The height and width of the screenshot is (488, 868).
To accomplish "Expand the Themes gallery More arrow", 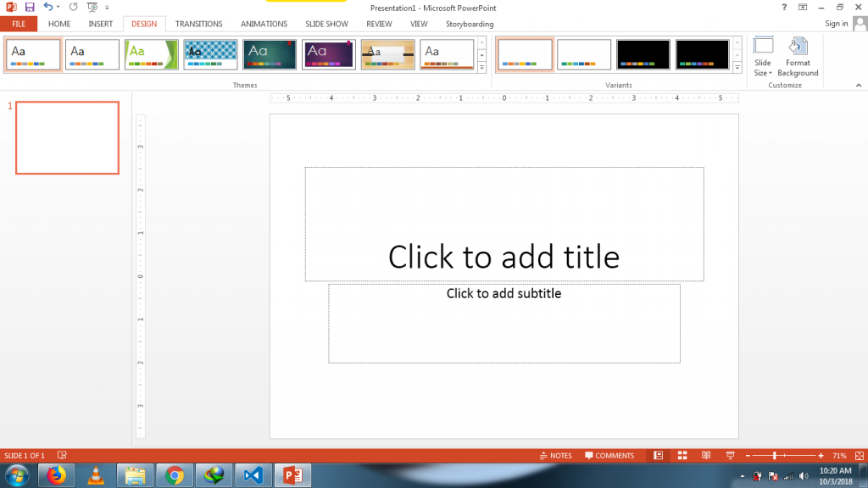I will pos(481,68).
